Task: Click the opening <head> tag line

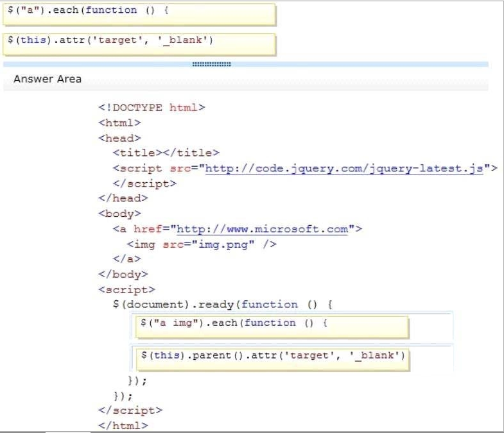Action: click(x=119, y=138)
